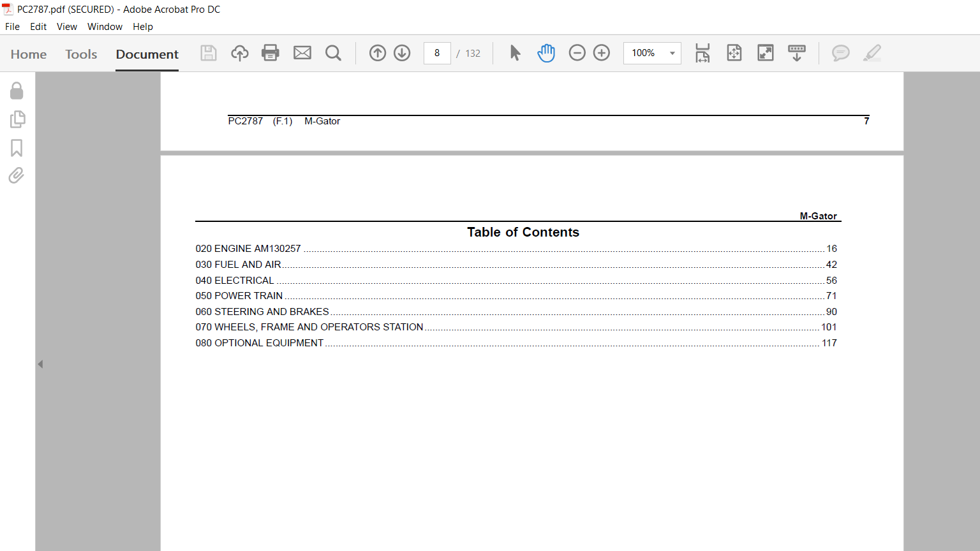This screenshot has width=980, height=551.
Task: Upload file to cloud icon
Action: [x=240, y=53]
